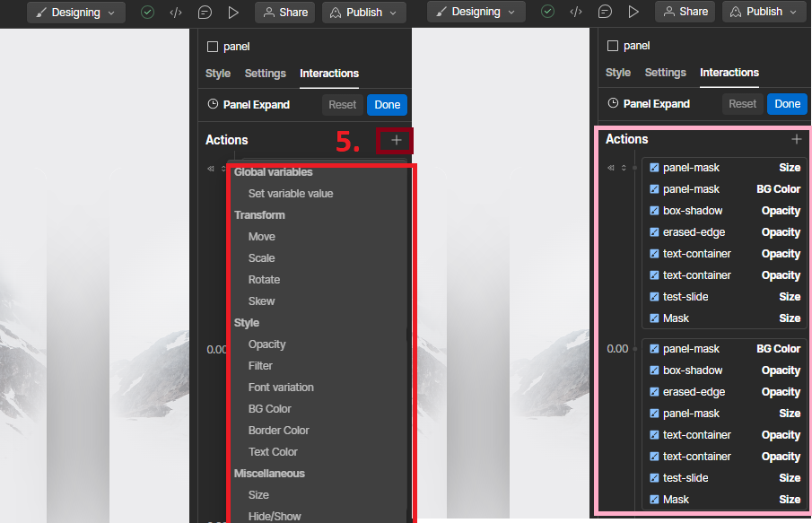Click the plus icon to add action, left panel
This screenshot has width=812, height=523.
[397, 140]
